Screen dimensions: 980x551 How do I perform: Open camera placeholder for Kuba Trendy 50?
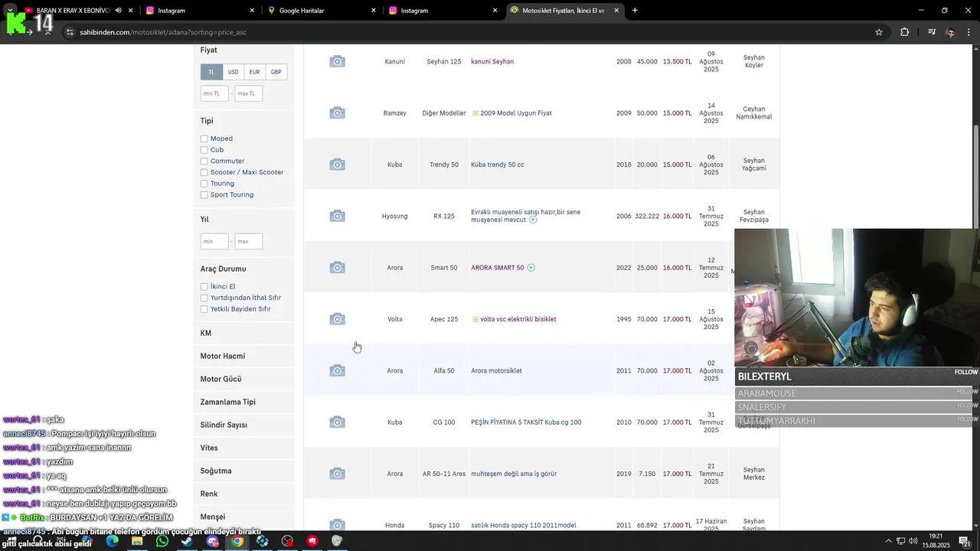click(x=337, y=165)
